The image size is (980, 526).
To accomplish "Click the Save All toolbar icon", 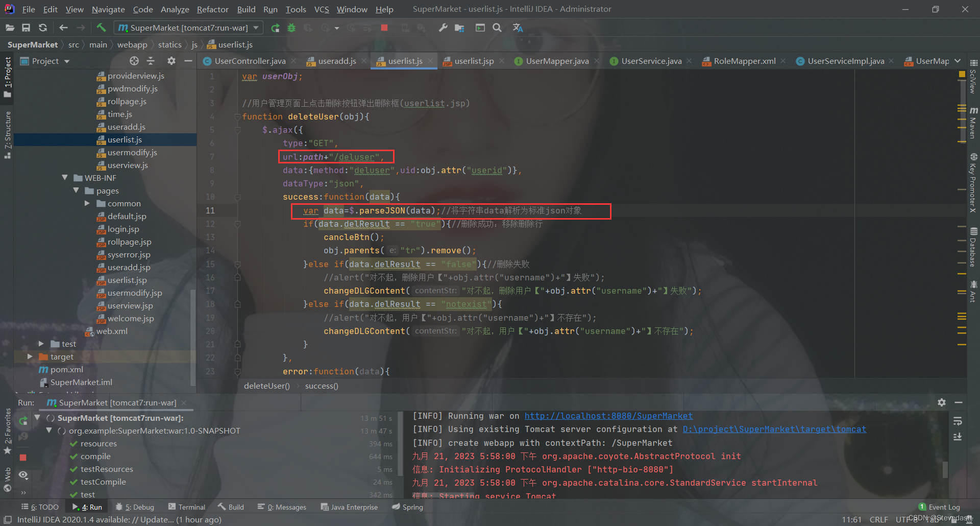I will [26, 28].
